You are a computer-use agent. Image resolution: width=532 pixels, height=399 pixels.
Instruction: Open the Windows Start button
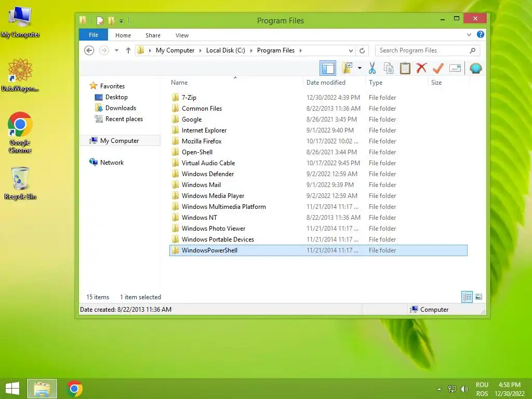pos(12,389)
